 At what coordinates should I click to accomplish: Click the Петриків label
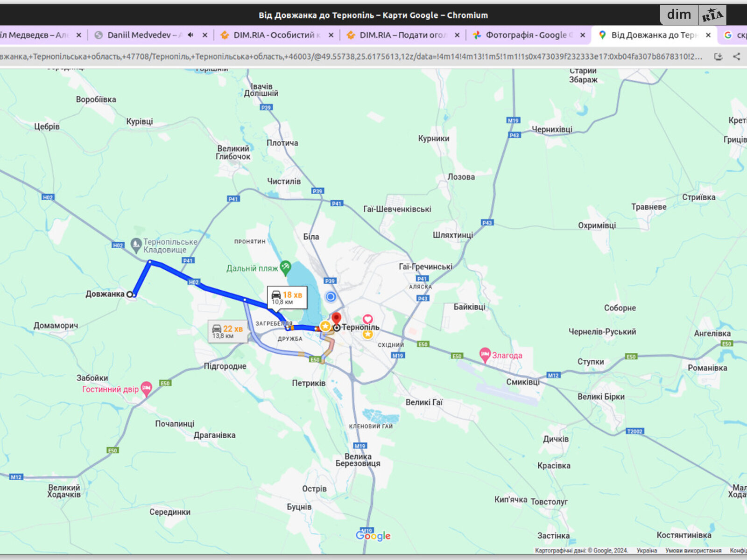pos(309,383)
